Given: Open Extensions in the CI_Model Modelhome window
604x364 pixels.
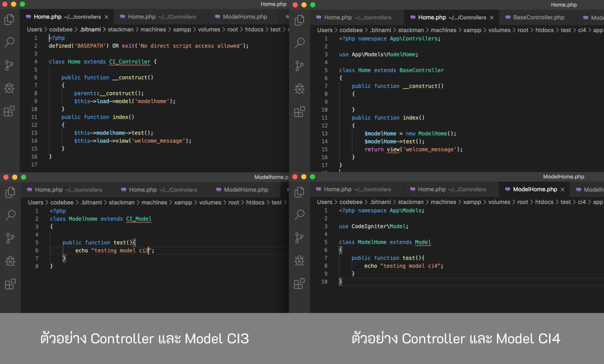Looking at the screenshot, I should [10, 284].
